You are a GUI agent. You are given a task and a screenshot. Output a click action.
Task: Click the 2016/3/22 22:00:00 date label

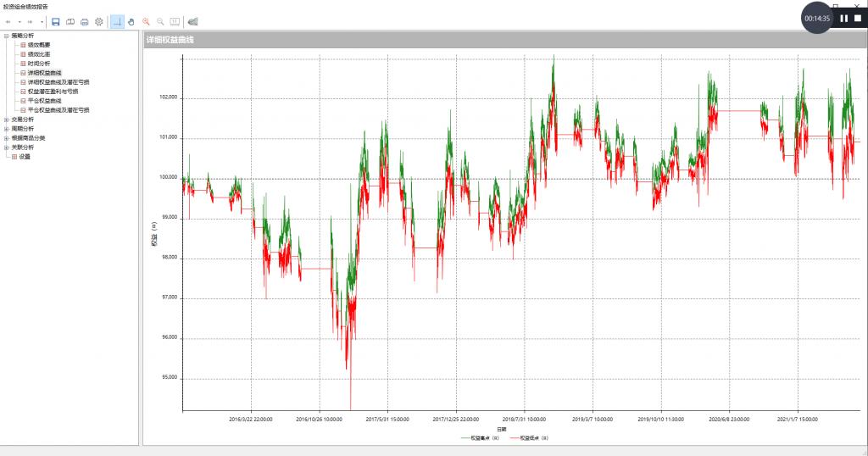[251, 420]
